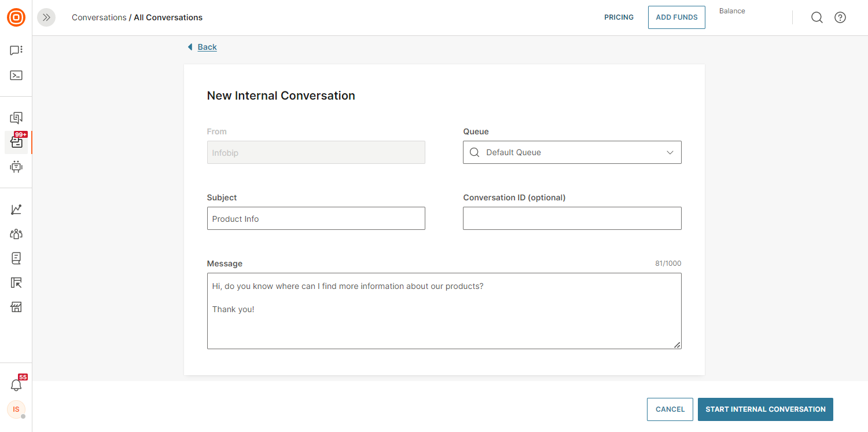Image resolution: width=868 pixels, height=432 pixels.
Task: Click the Infobip logo icon
Action: (16, 17)
